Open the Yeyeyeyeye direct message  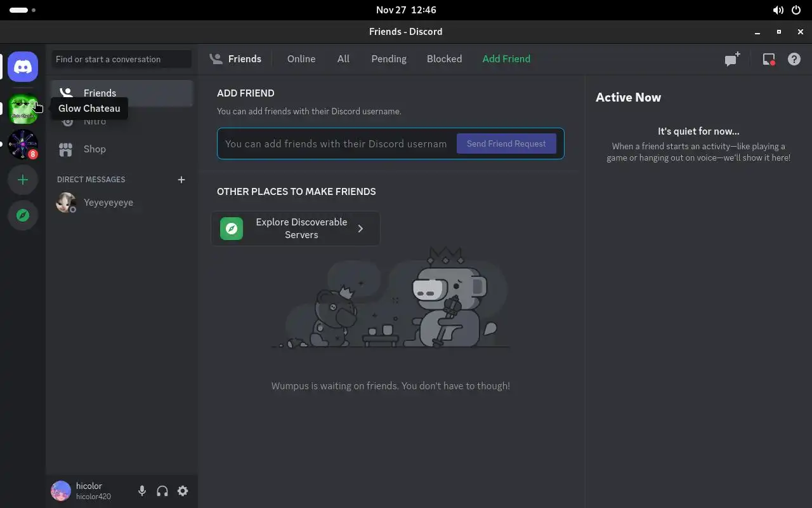(122, 203)
